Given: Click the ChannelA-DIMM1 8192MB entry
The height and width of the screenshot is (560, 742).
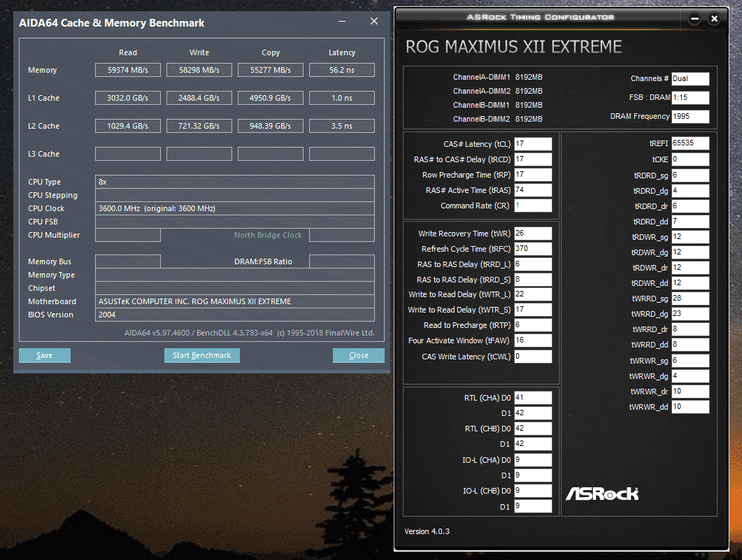Looking at the screenshot, I should coord(497,77).
